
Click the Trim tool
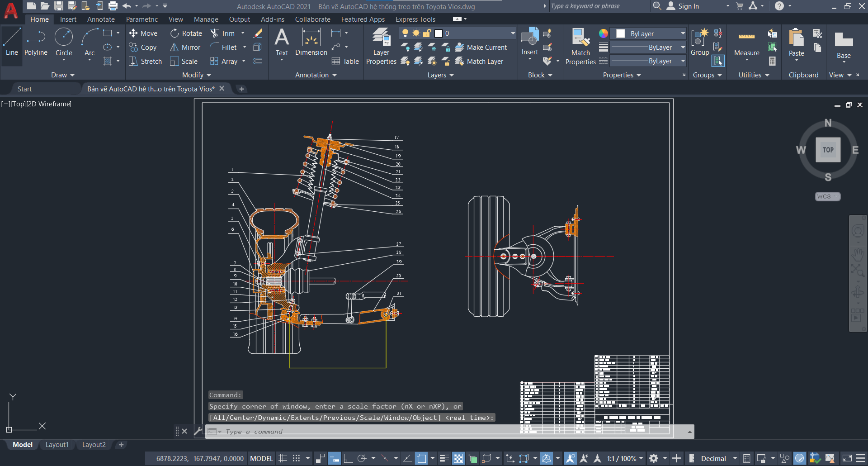tap(222, 33)
